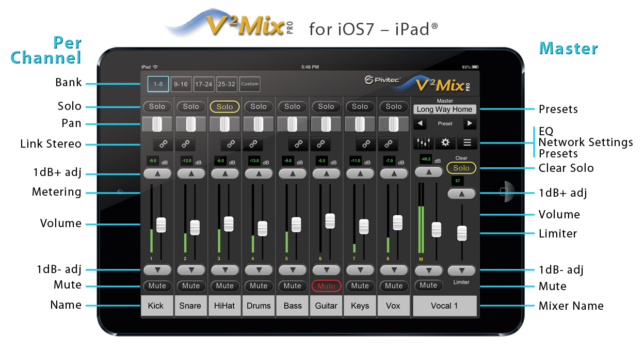Switch to bank 9-16
Screen dimensions: 644x349
click(x=181, y=84)
